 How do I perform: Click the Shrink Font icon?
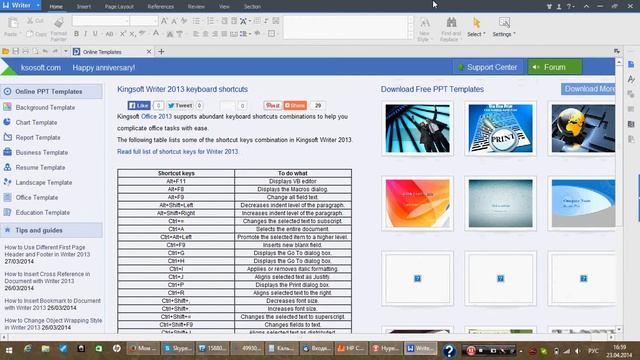click(x=174, y=21)
